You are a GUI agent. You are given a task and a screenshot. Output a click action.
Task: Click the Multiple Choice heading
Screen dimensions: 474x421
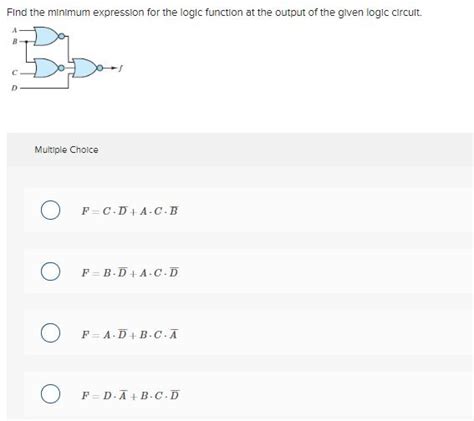tap(66, 150)
